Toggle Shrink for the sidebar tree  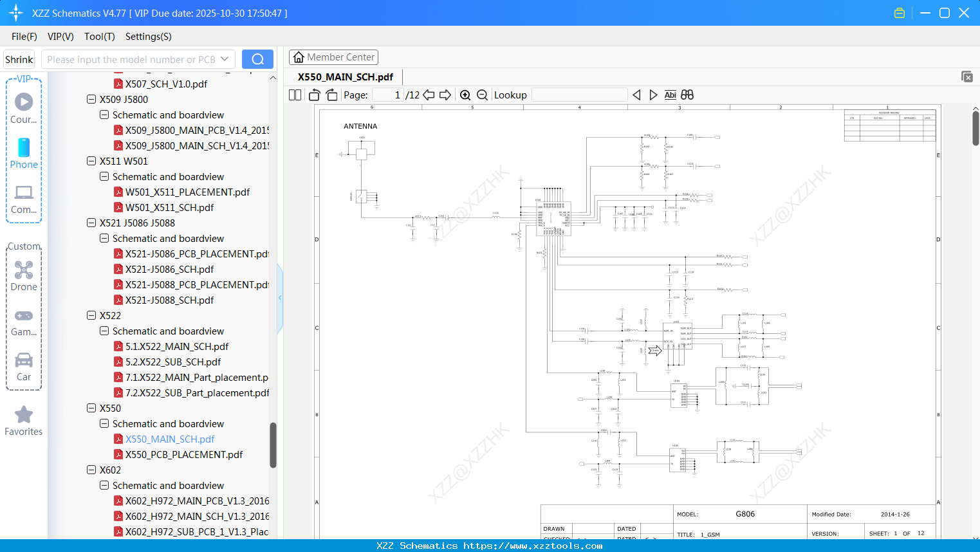point(19,59)
